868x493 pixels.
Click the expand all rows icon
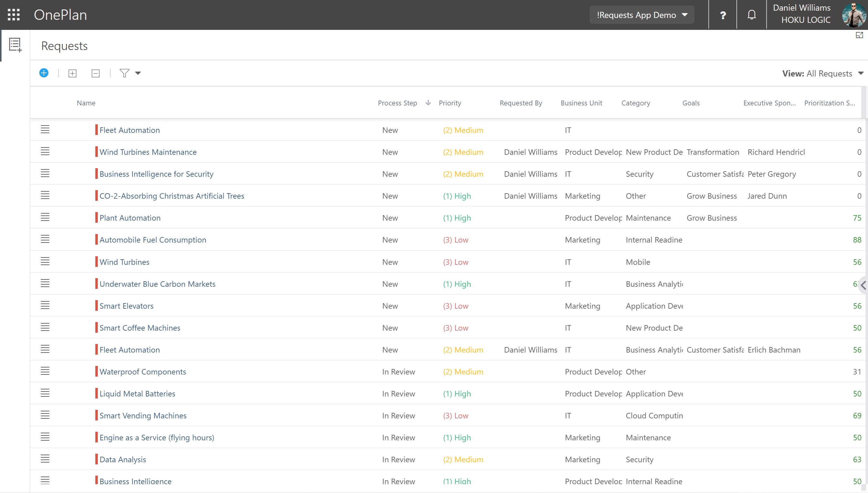tap(72, 73)
